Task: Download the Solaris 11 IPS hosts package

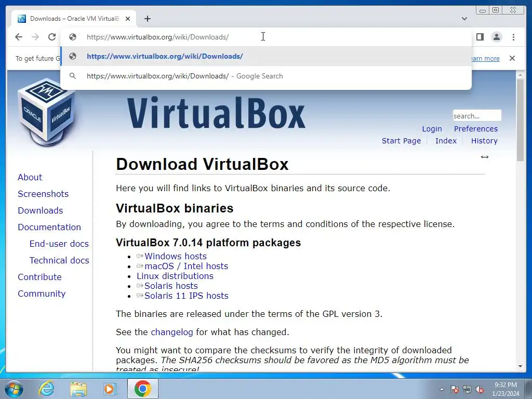Action: tap(187, 296)
